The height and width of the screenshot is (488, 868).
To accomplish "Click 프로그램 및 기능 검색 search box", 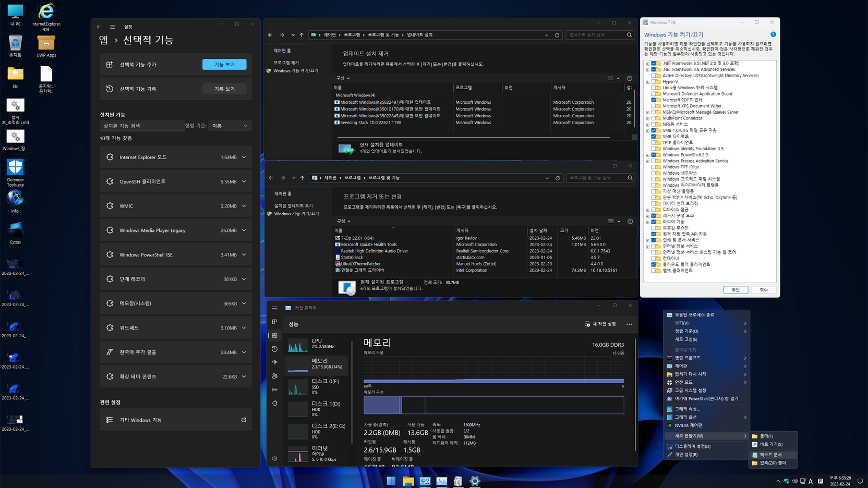I will click(600, 178).
